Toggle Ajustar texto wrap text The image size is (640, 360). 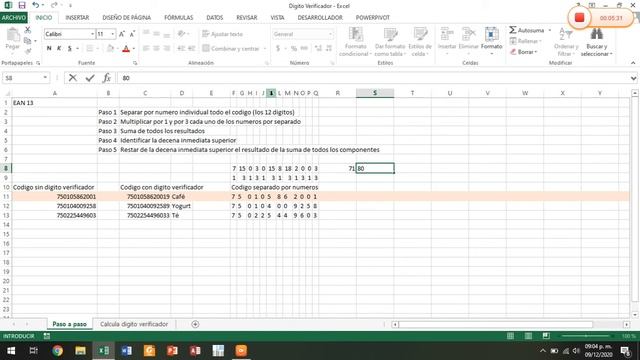(222, 34)
